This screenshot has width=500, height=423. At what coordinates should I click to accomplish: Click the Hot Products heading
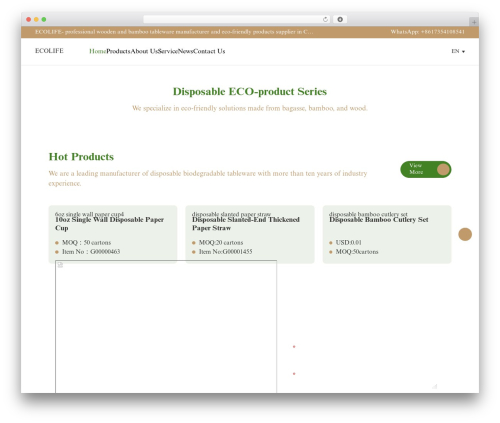(81, 157)
